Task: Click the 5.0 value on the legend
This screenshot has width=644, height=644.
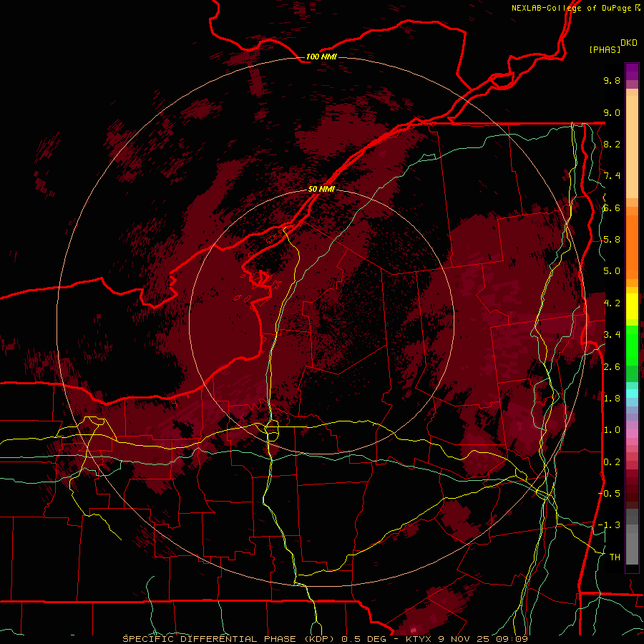Action: (612, 271)
